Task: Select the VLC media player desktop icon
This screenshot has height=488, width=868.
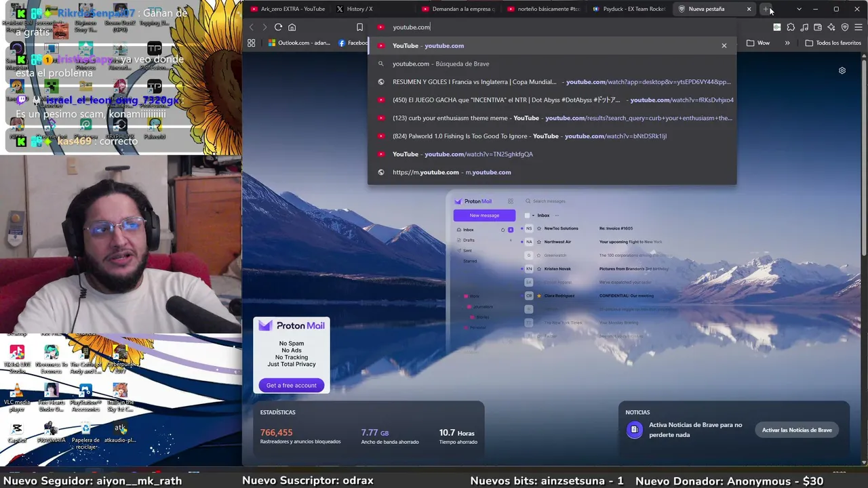Action: click(x=17, y=398)
